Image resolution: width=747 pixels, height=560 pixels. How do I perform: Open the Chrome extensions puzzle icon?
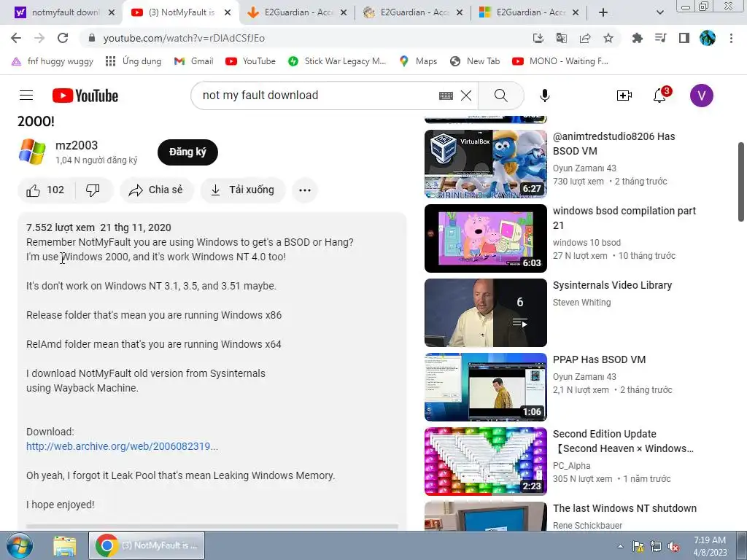click(x=637, y=38)
